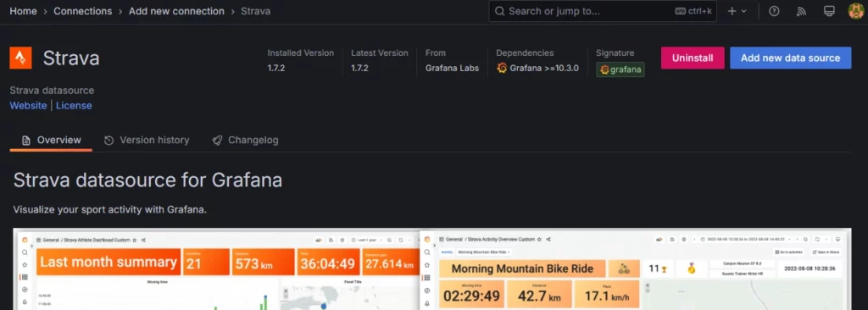Screen dimensions: 868x310
Task: Click the monitor icon in top bar
Action: click(829, 11)
